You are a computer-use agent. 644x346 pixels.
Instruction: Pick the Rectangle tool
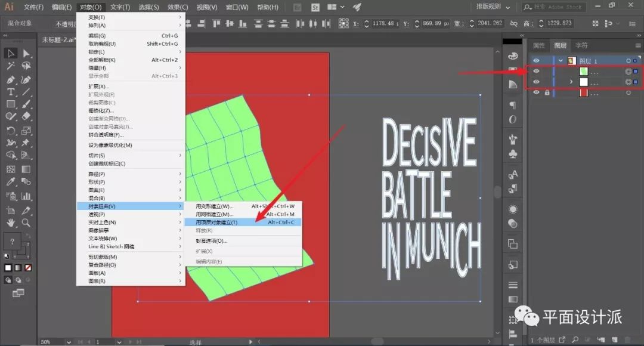click(11, 104)
